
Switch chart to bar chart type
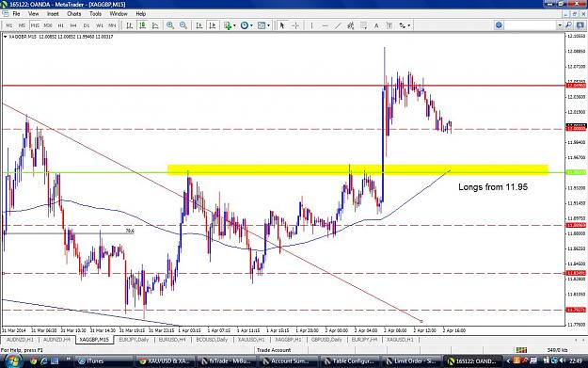click(130, 25)
